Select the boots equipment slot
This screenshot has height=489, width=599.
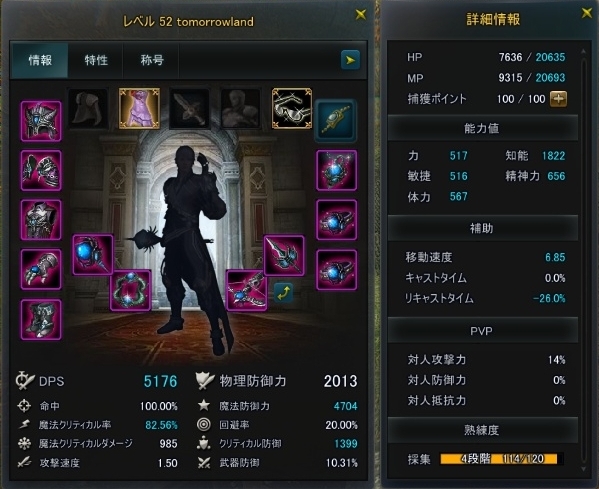click(x=41, y=319)
